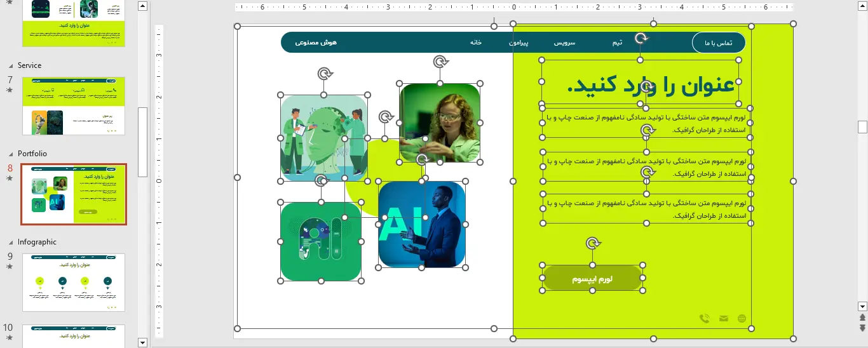Click thumbnail pane scroll-down arrow
Viewport: 868px width, 348px height.
pos(142,342)
